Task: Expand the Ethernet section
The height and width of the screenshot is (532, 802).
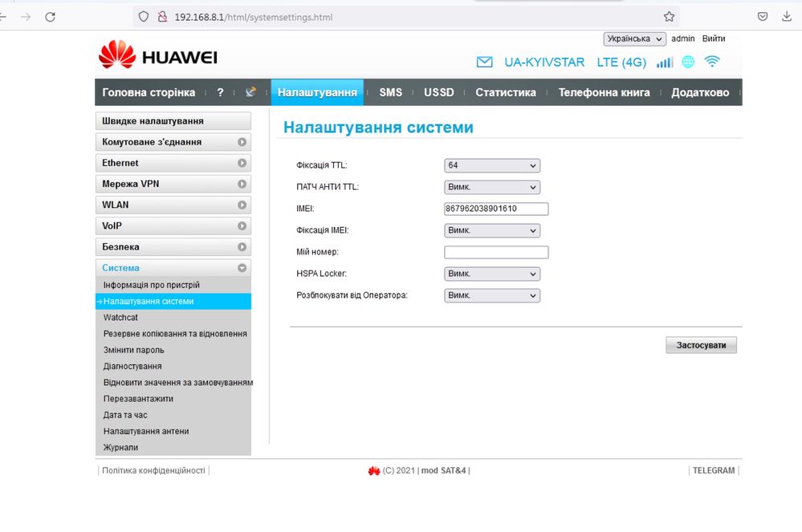Action: (173, 163)
